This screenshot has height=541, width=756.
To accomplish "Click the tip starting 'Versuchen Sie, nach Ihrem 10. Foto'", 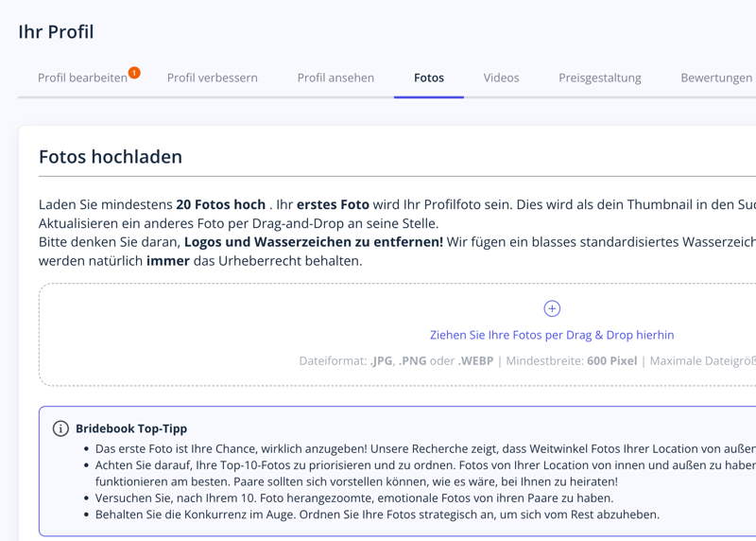I will [x=354, y=498].
